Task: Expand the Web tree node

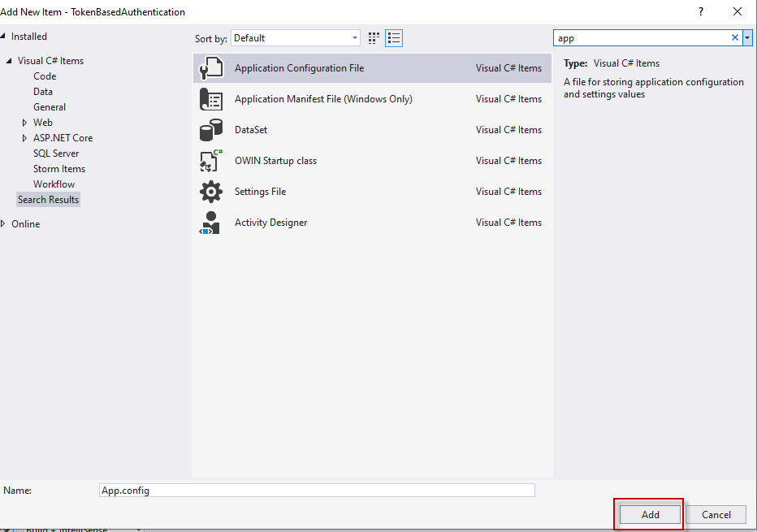Action: (24, 123)
